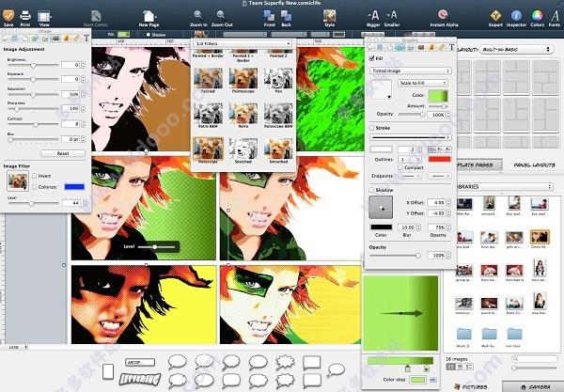Open the filter thumbnail icon in the format bar

click(x=201, y=35)
